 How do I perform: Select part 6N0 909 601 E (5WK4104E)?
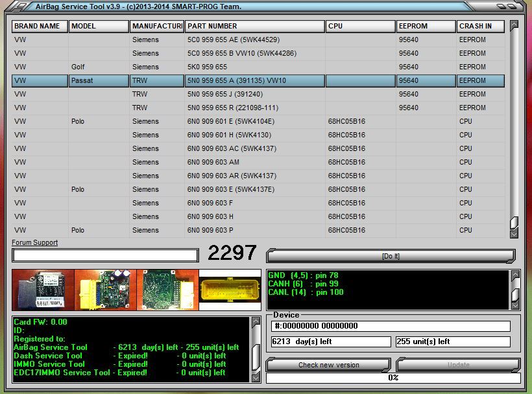click(258, 121)
